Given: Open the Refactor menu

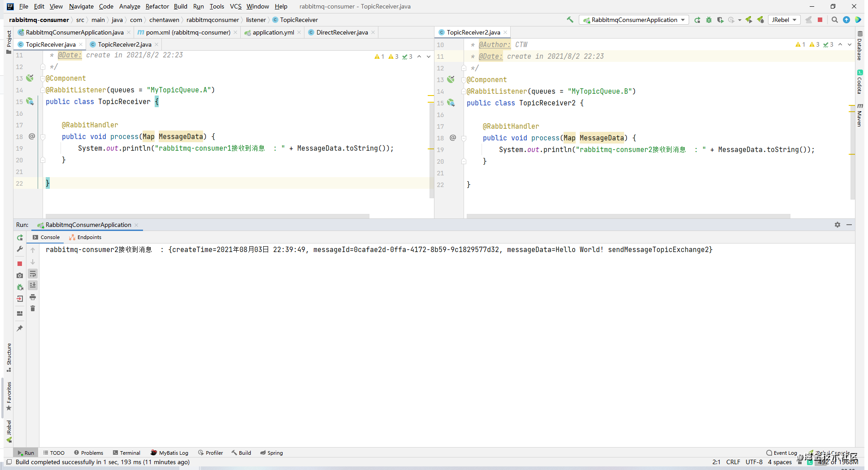Looking at the screenshot, I should (157, 6).
